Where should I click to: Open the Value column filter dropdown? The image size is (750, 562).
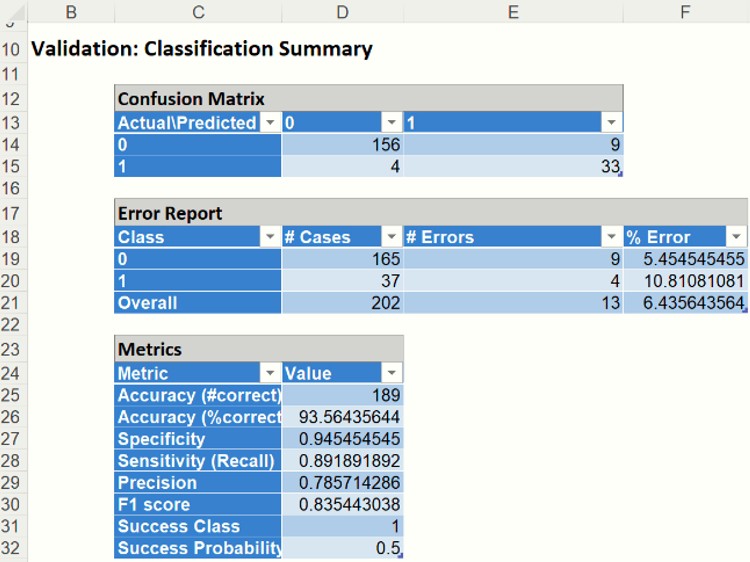(391, 373)
